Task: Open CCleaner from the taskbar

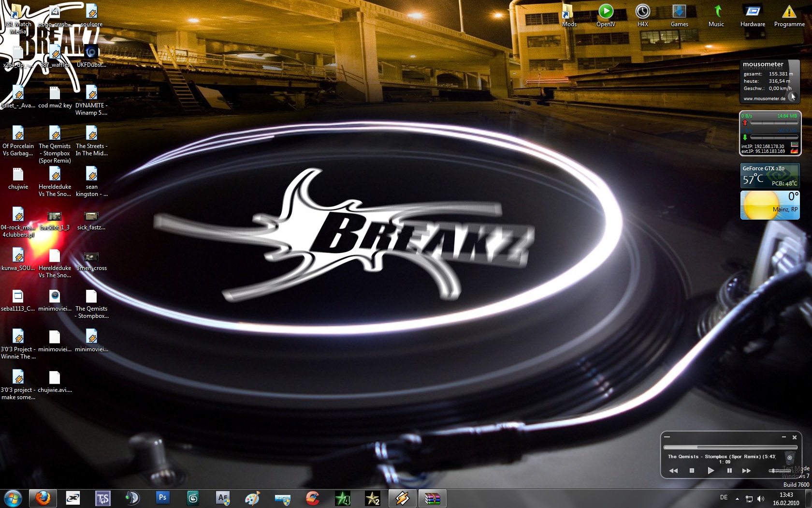Action: pyautogui.click(x=313, y=498)
